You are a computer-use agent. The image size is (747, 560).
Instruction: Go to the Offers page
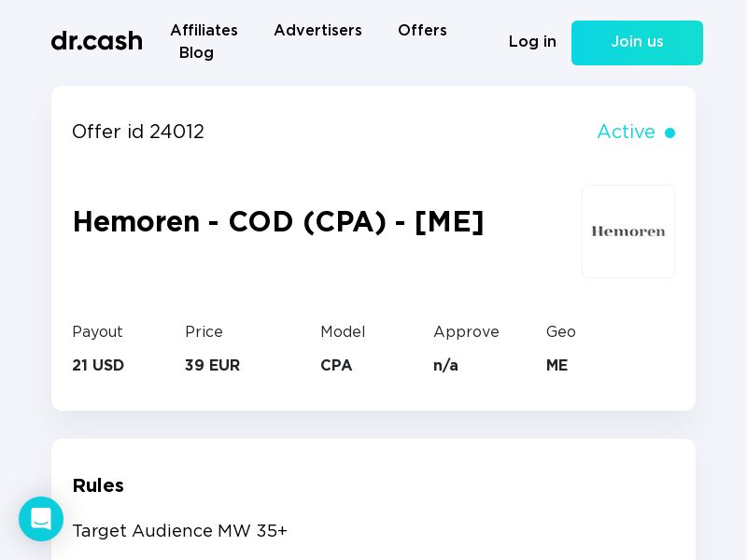point(422,30)
